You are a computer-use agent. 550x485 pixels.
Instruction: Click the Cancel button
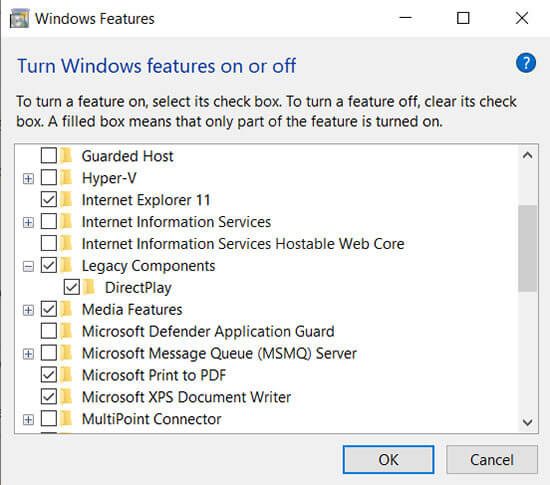[492, 459]
